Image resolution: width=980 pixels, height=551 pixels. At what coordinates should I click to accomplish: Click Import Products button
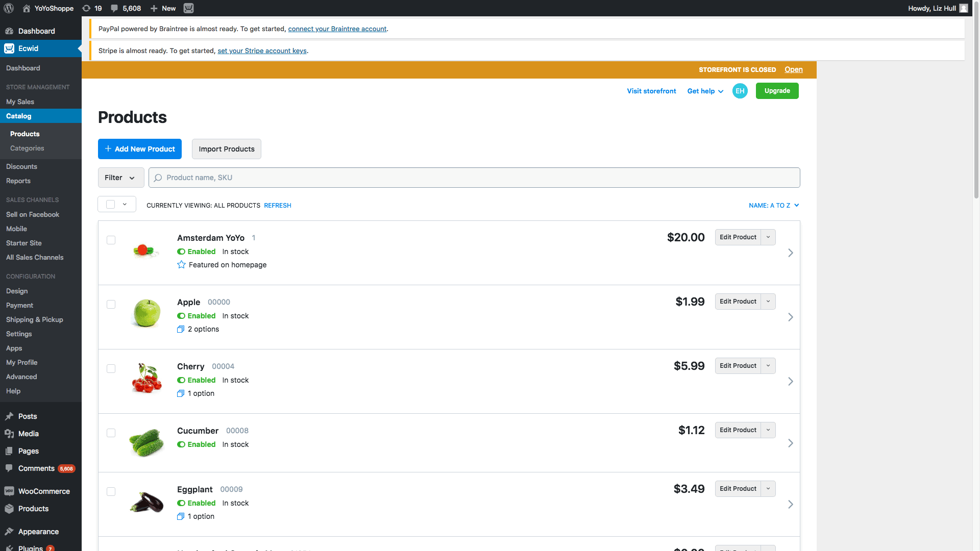point(227,149)
